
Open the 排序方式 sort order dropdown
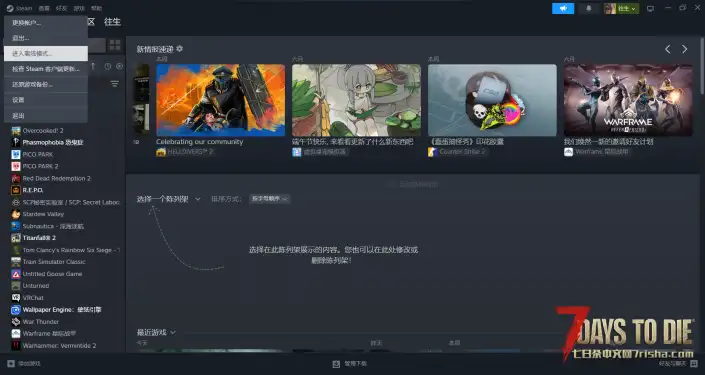pyautogui.click(x=270, y=199)
